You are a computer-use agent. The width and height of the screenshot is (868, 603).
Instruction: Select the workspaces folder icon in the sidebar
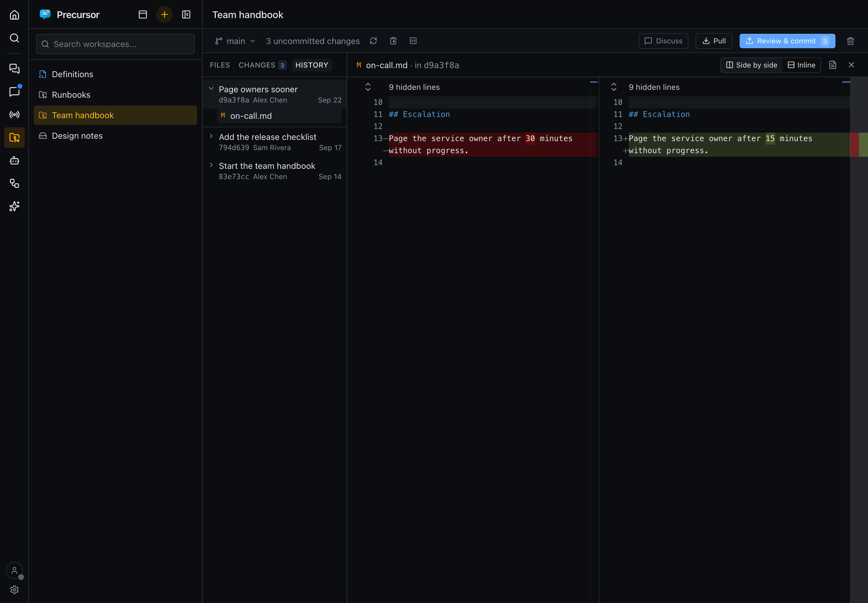[14, 137]
